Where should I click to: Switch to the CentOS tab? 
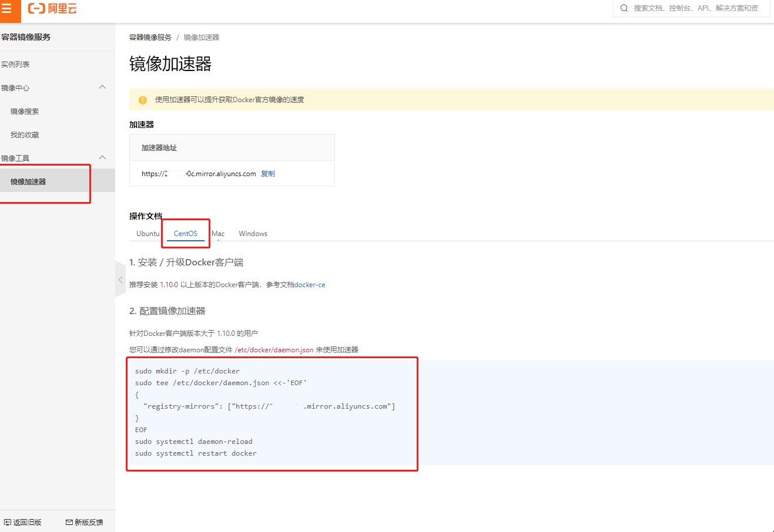coord(186,234)
